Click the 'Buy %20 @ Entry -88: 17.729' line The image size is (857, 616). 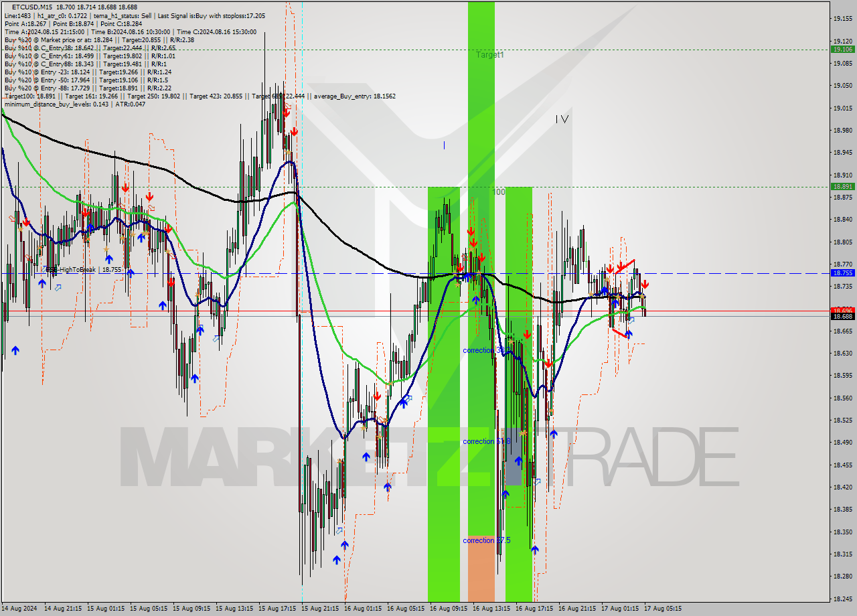click(x=88, y=88)
